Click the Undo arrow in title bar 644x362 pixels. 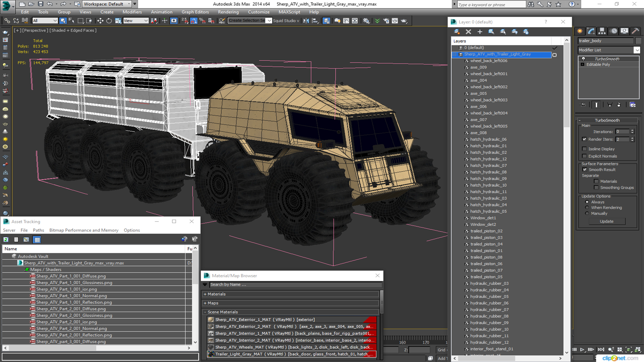[50, 4]
